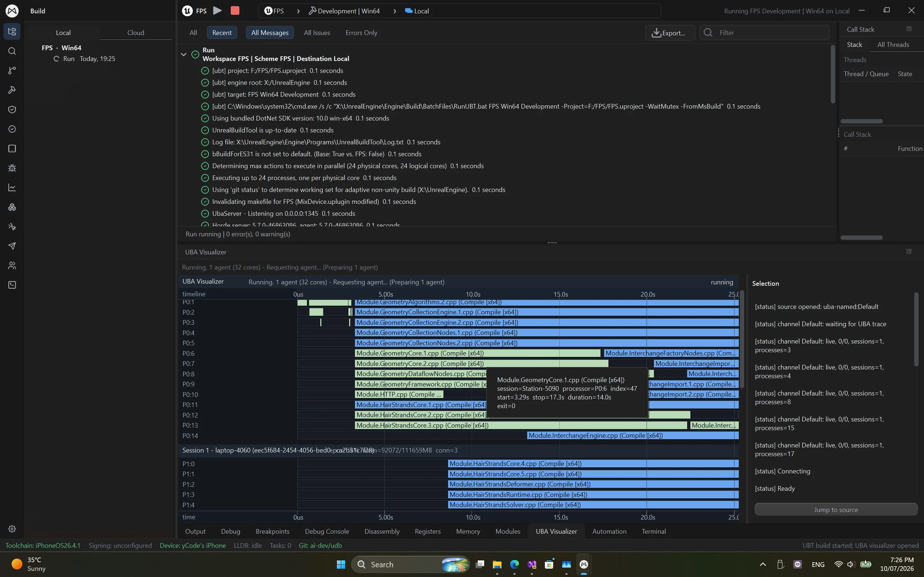Image resolution: width=924 pixels, height=577 pixels.
Task: Open the Debug bottom tab
Action: coord(231,531)
